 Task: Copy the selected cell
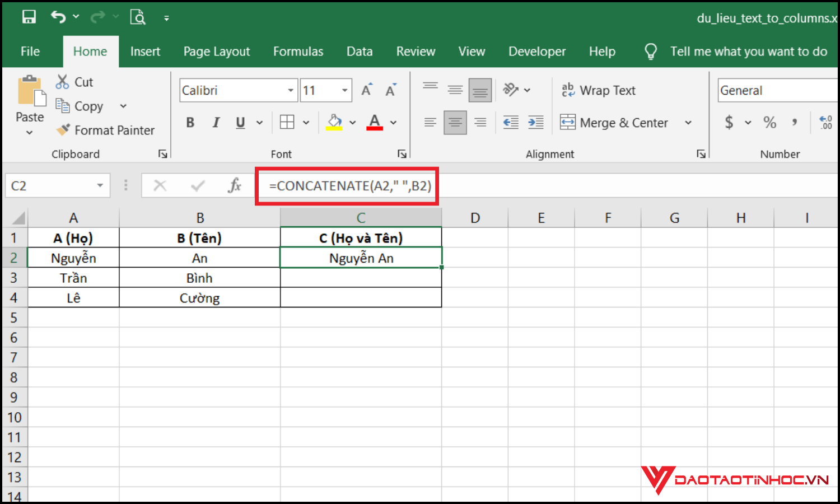coord(80,106)
